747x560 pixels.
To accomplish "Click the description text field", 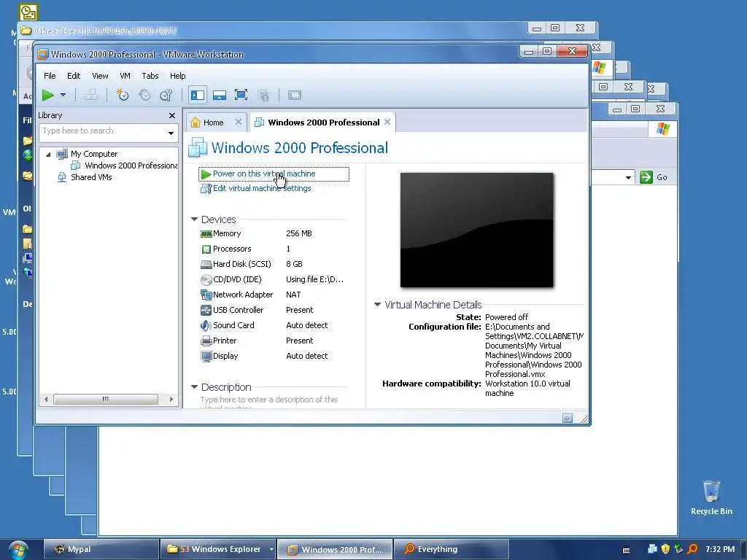I will pos(274,402).
